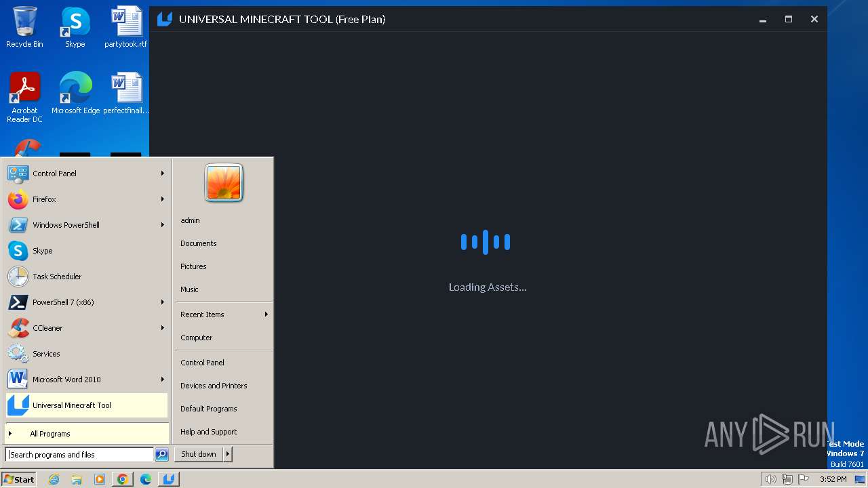Close Universal Minecraft Tool window
The height and width of the screenshot is (488, 868).
tap(814, 19)
